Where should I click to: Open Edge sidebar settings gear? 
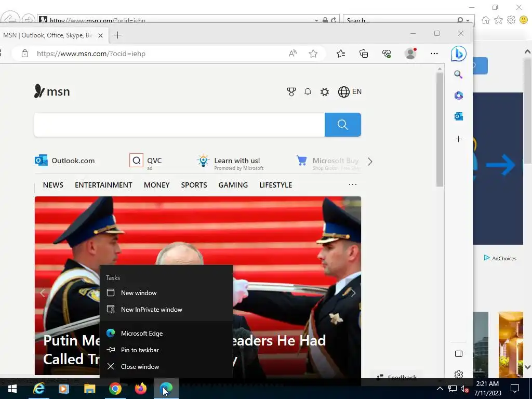pyautogui.click(x=458, y=374)
